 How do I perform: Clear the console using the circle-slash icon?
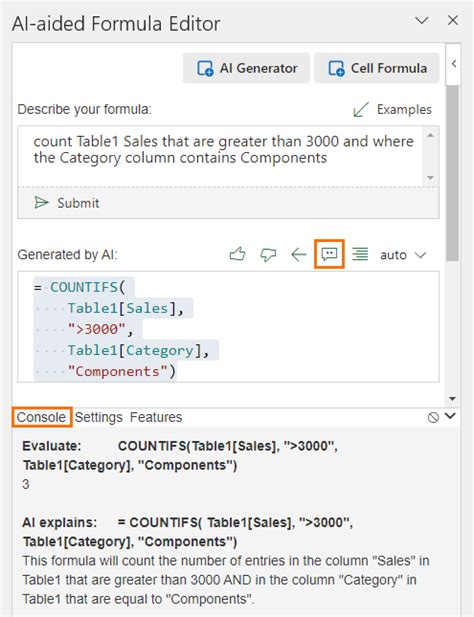[x=433, y=417]
